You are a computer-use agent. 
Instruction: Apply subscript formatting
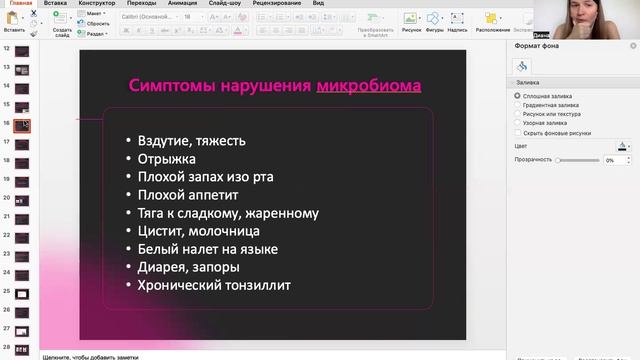191,31
